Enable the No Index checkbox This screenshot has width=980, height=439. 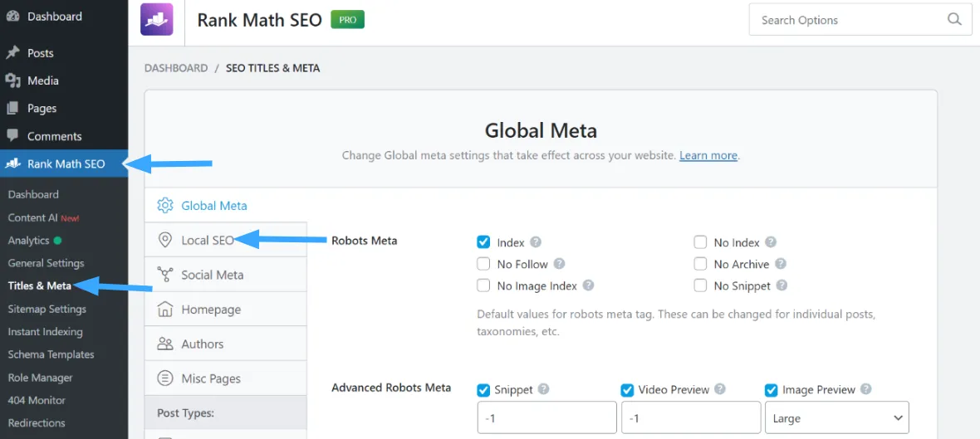[700, 242]
